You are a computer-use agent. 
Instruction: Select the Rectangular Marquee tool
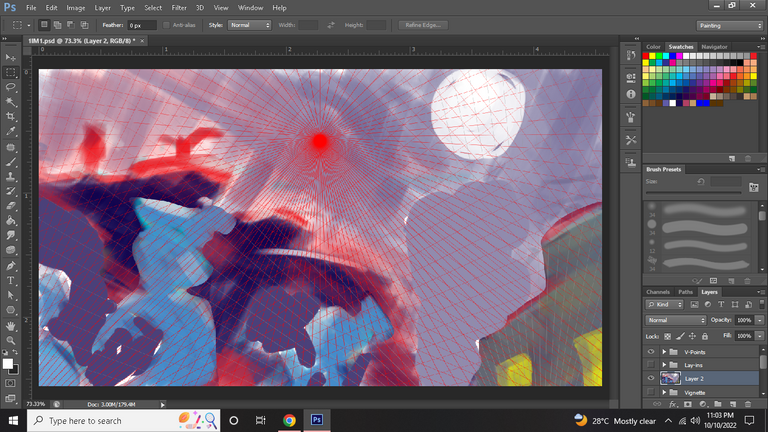10,72
